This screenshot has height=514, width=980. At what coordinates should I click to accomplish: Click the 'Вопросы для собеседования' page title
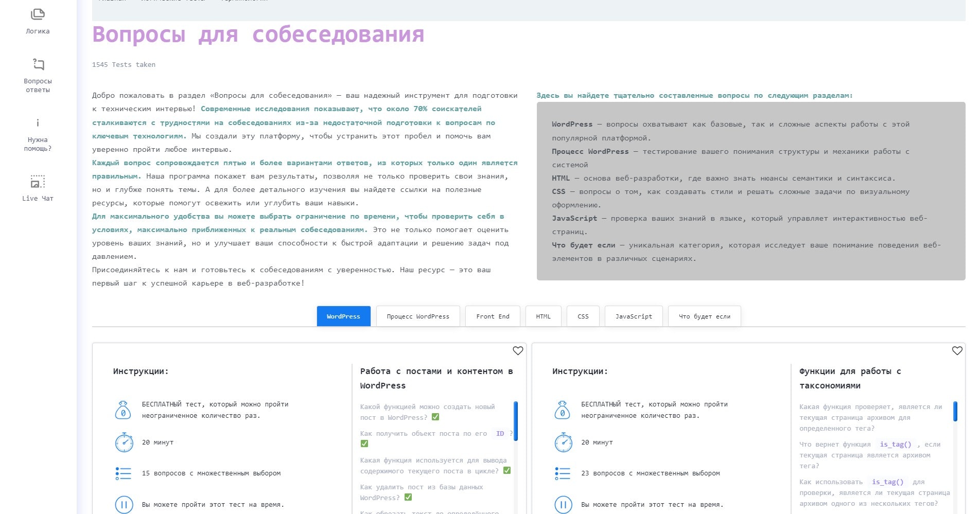258,34
